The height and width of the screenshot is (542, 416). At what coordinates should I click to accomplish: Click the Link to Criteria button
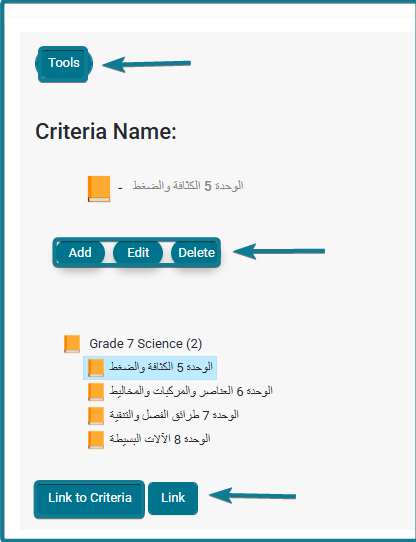90,498
